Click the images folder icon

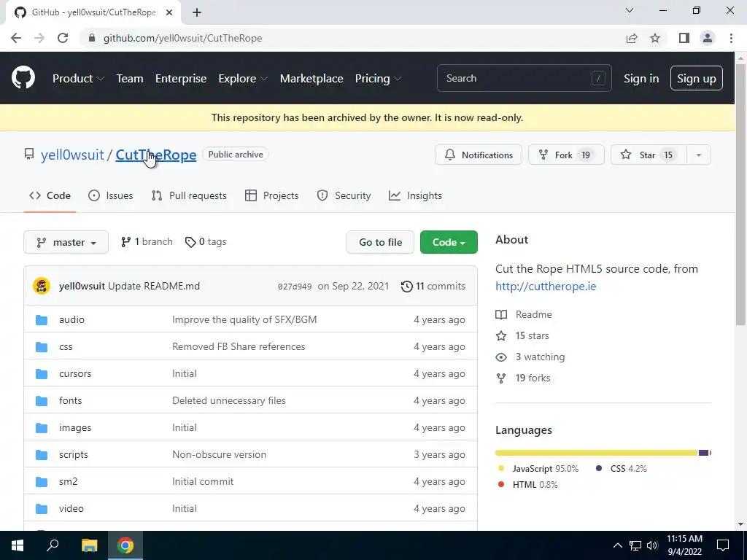42,427
